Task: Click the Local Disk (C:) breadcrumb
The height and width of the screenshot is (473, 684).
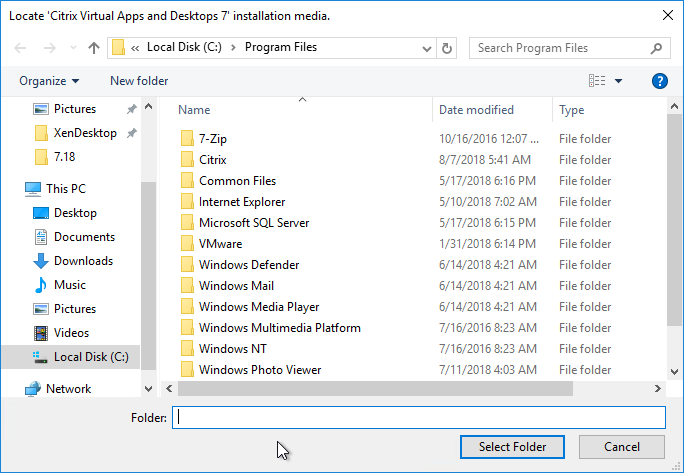Action: pyautogui.click(x=184, y=47)
